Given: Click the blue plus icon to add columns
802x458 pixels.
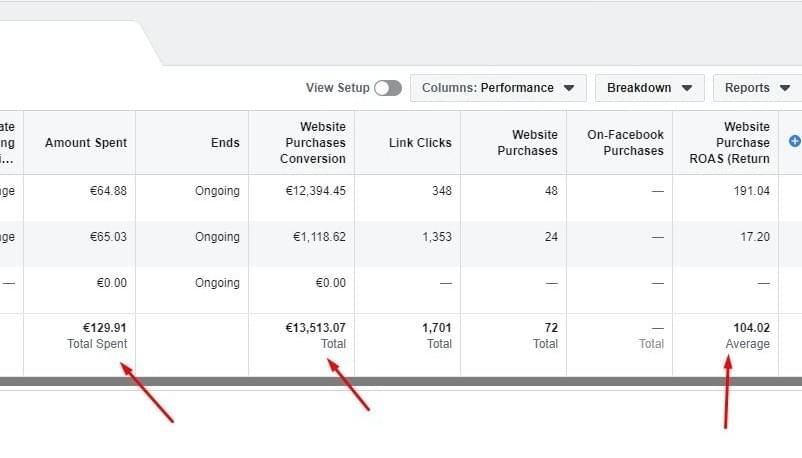Looking at the screenshot, I should [795, 142].
